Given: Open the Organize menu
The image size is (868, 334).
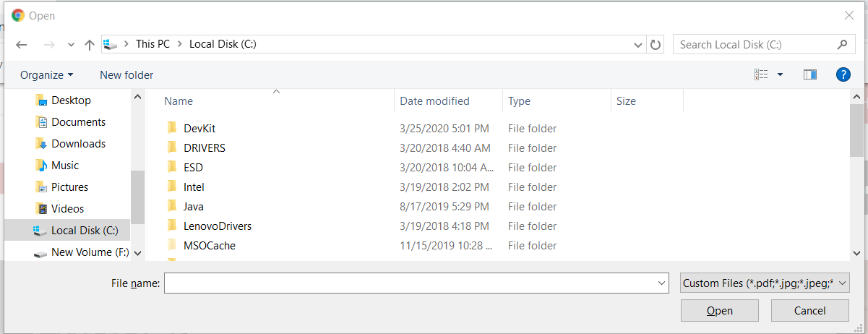Looking at the screenshot, I should pos(47,75).
